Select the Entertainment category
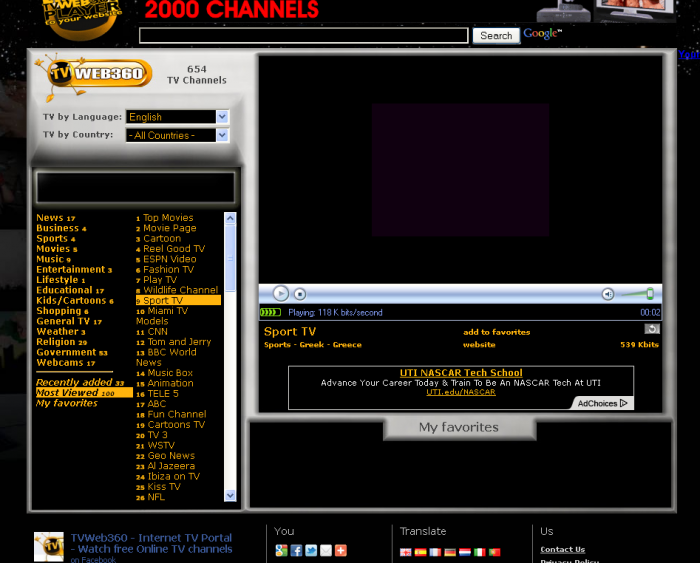The width and height of the screenshot is (700, 563). tap(74, 269)
